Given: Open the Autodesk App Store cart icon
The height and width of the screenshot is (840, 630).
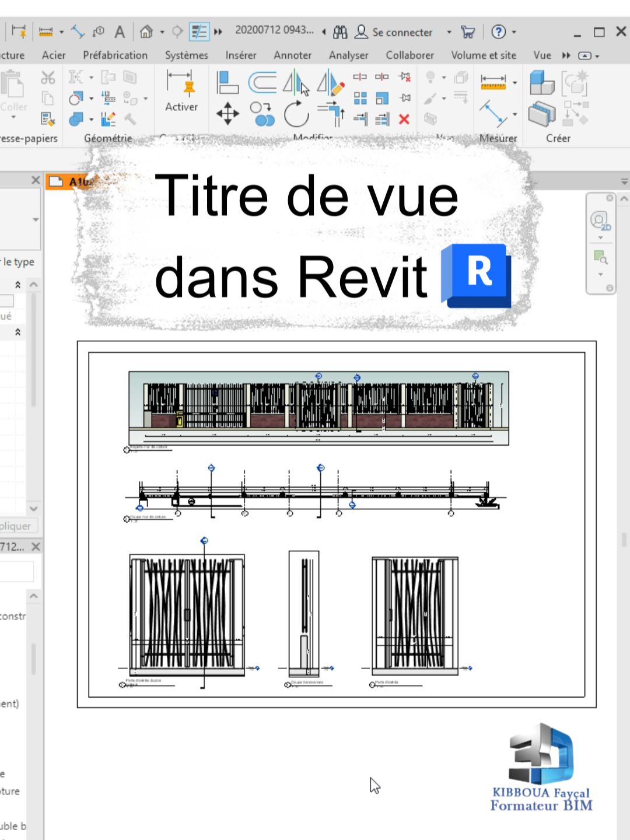Looking at the screenshot, I should tap(468, 32).
